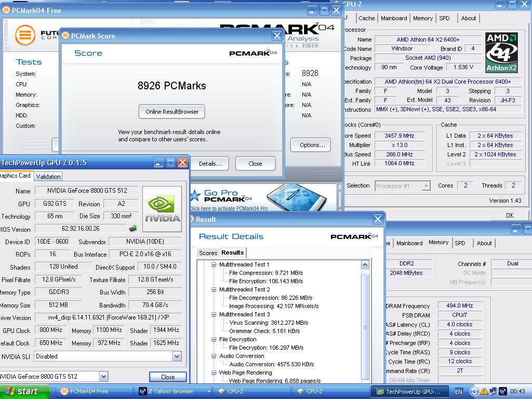Switch to the Validation tab in GPU-Z
This screenshot has width=532, height=399.
point(48,177)
